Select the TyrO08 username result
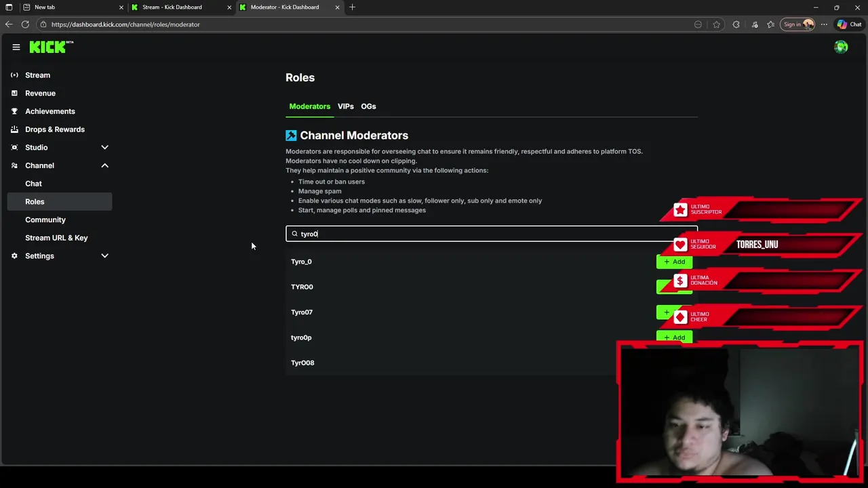The image size is (868, 488). click(x=302, y=363)
